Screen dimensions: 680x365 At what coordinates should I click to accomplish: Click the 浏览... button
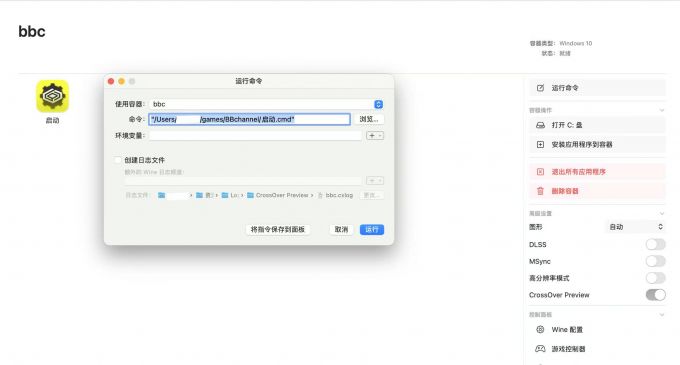[369, 119]
